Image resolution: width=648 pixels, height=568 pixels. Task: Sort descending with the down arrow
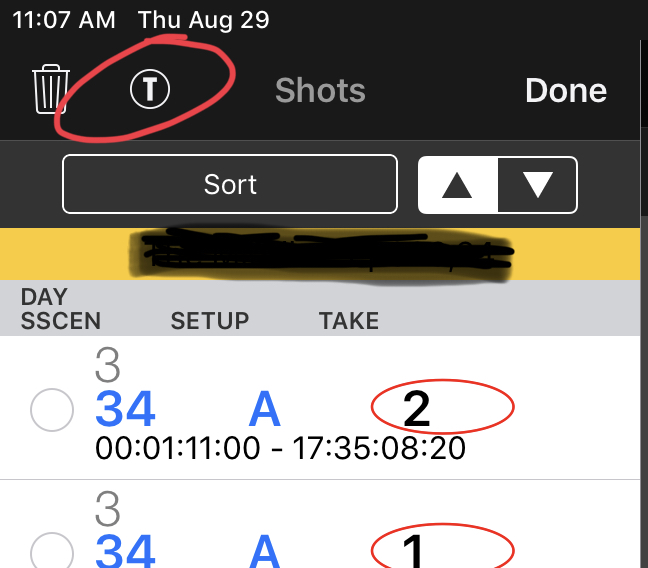coord(537,185)
